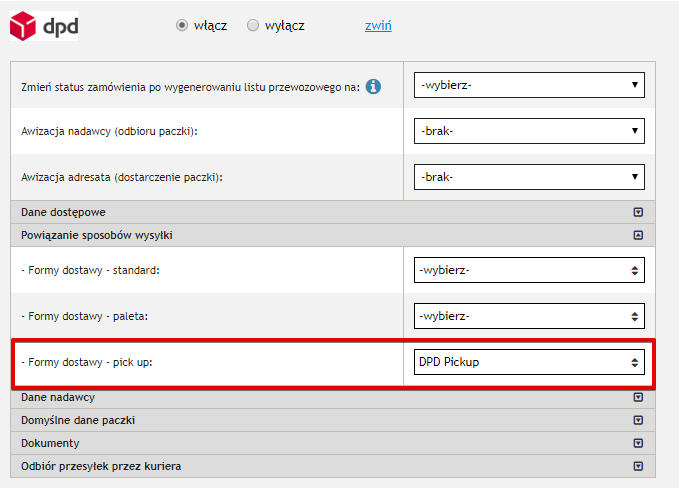Screen dimensions: 679x489
Task: Open Formy dostawy standard dropdown
Action: tap(529, 270)
